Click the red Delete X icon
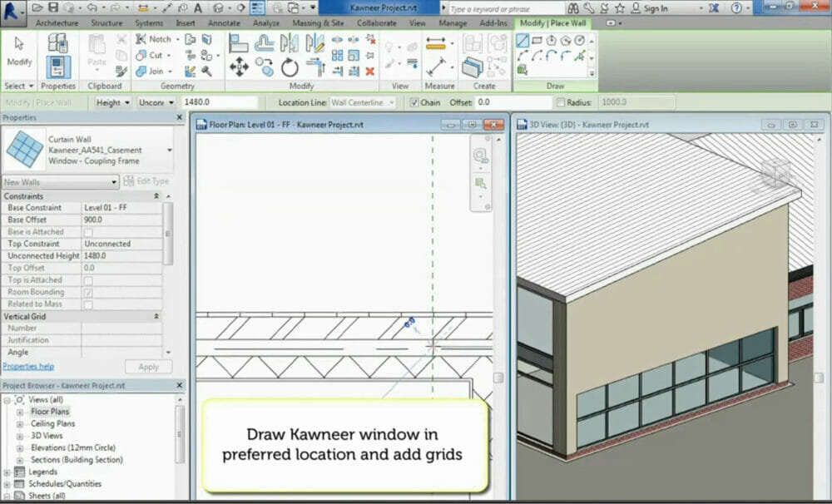 [370, 71]
